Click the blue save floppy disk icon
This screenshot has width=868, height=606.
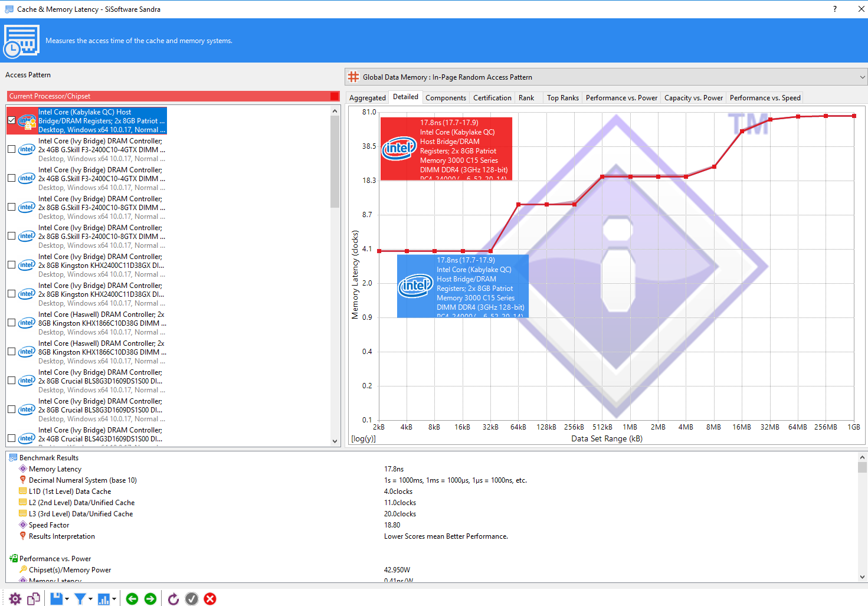(57, 599)
